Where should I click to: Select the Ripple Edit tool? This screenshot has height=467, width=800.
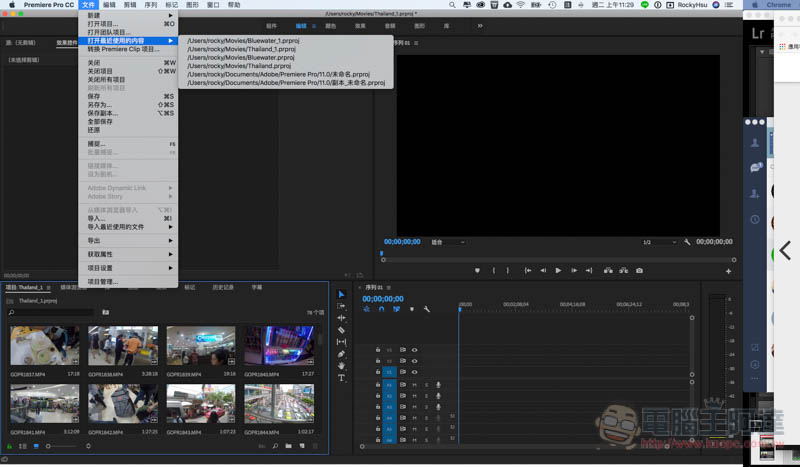[341, 317]
